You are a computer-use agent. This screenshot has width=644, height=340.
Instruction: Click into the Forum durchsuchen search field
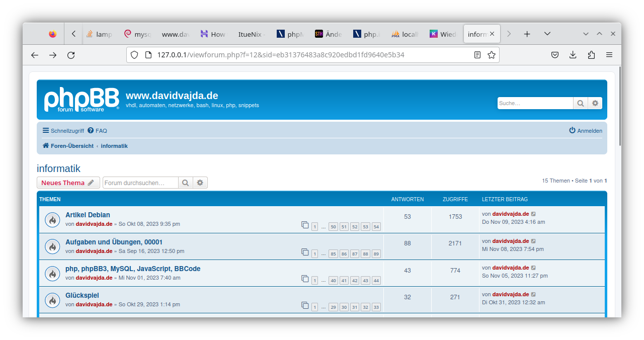coord(140,183)
